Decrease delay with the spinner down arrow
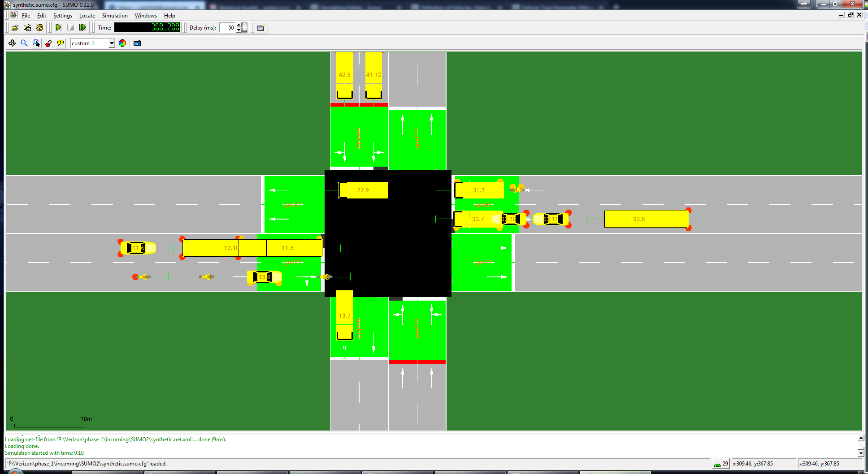 [x=239, y=30]
